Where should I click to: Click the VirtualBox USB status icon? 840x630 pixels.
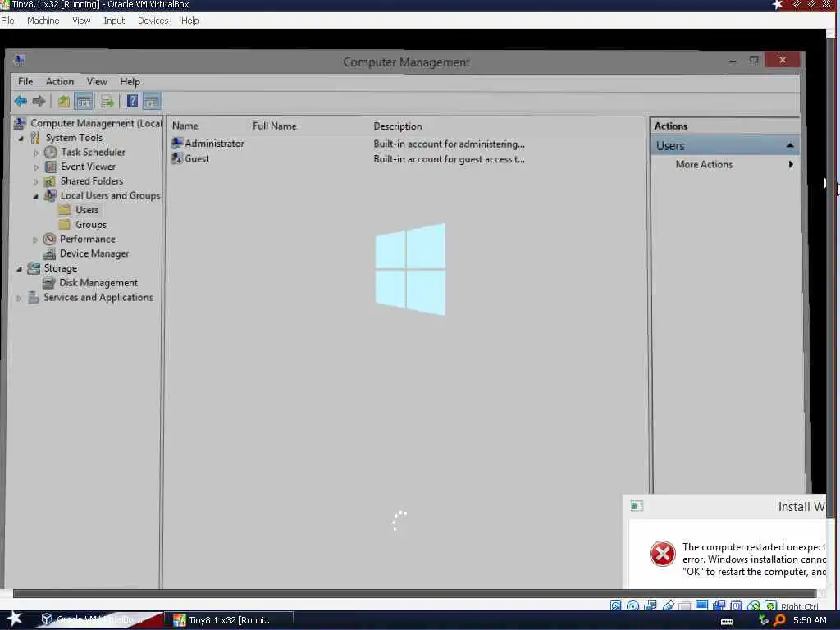(x=668, y=606)
